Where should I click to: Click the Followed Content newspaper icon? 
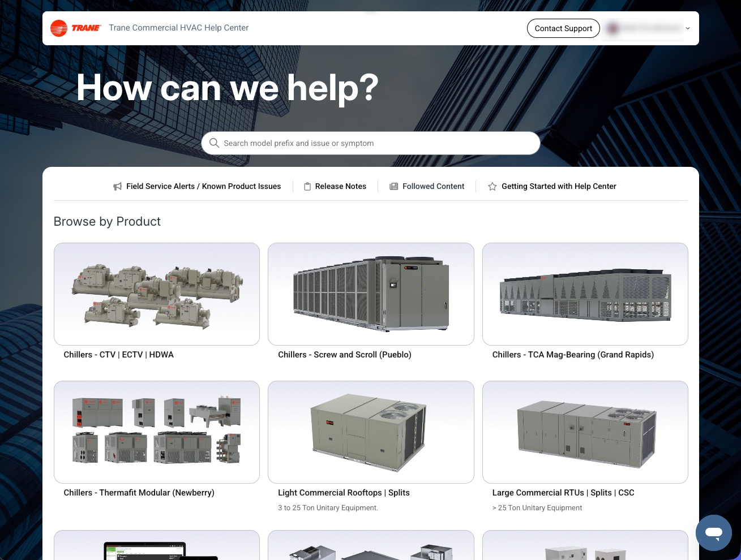tap(394, 186)
